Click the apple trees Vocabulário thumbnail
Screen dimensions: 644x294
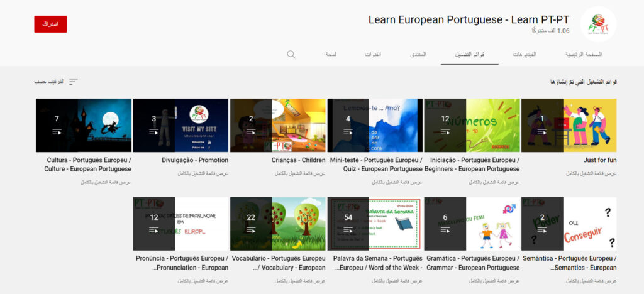tap(278, 224)
